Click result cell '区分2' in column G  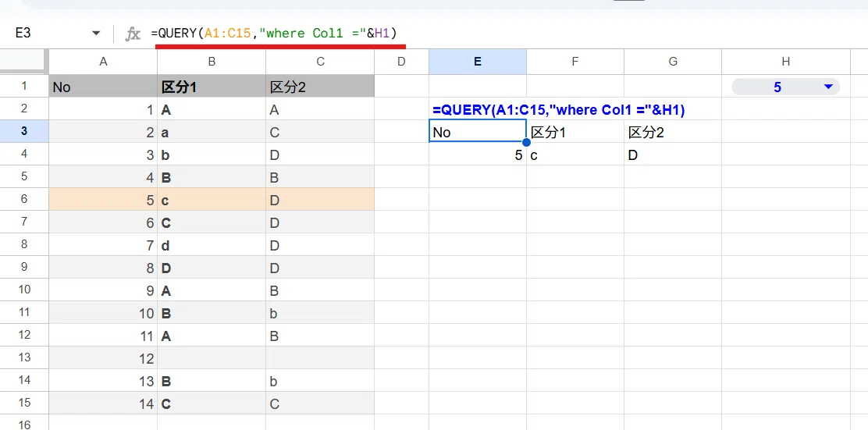(x=673, y=132)
